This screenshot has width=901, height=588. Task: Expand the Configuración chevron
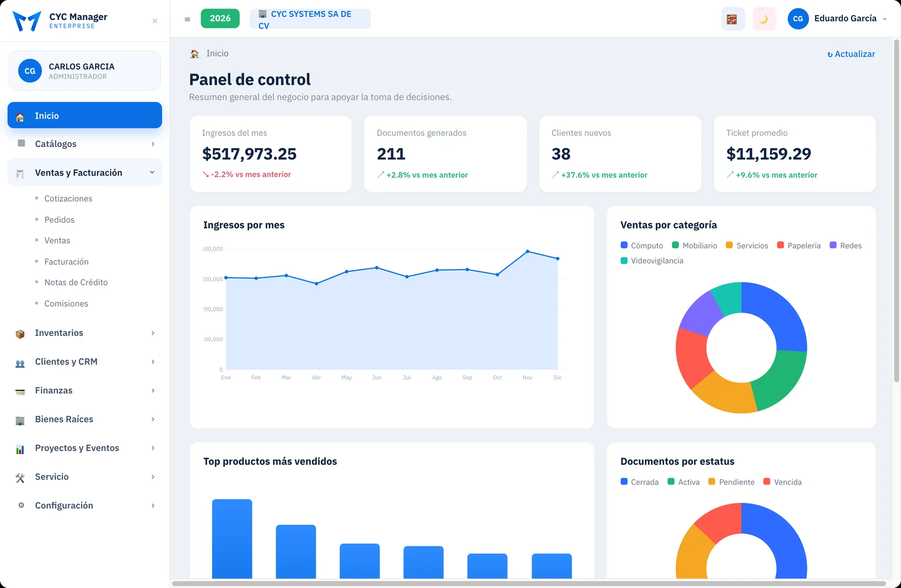click(153, 506)
